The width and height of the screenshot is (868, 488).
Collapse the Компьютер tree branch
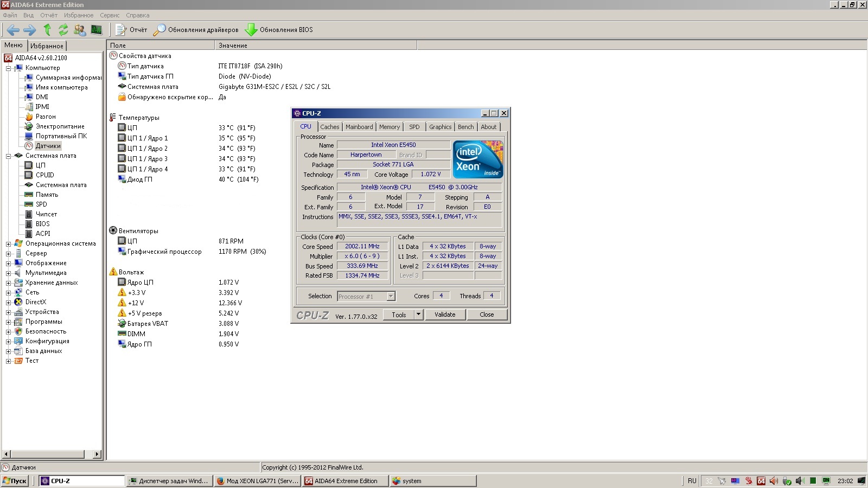point(8,68)
